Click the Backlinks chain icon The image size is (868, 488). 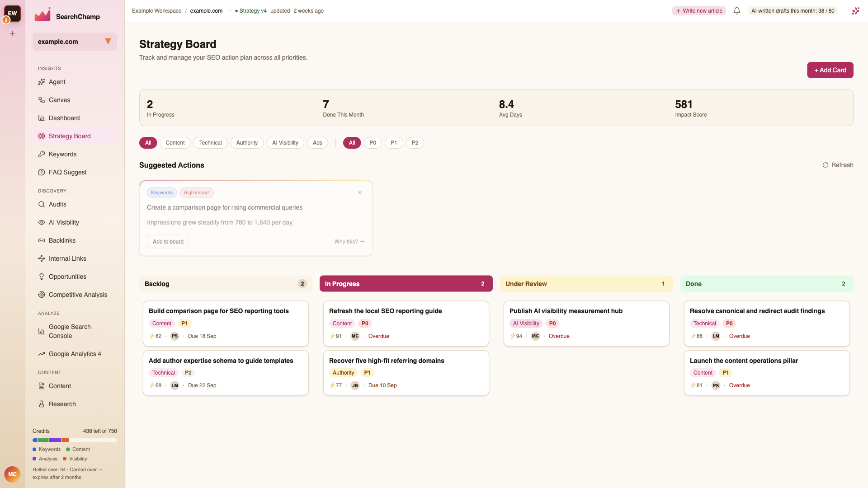point(42,240)
